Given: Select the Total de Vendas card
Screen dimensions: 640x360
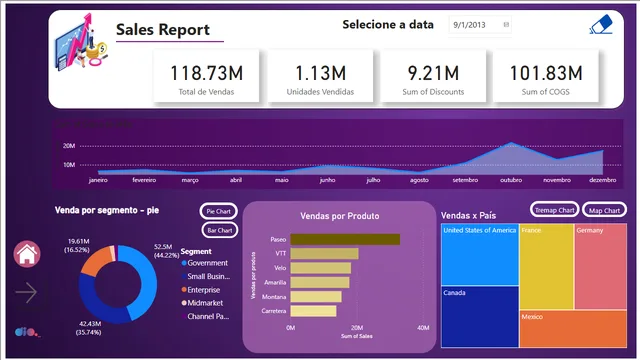Looking at the screenshot, I should click(206, 76).
